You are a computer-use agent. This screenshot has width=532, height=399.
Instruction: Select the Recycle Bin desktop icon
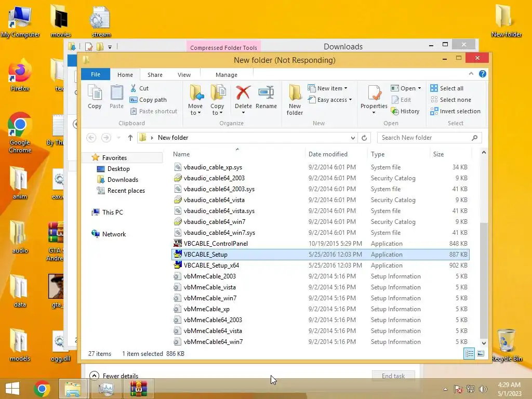pos(507,345)
